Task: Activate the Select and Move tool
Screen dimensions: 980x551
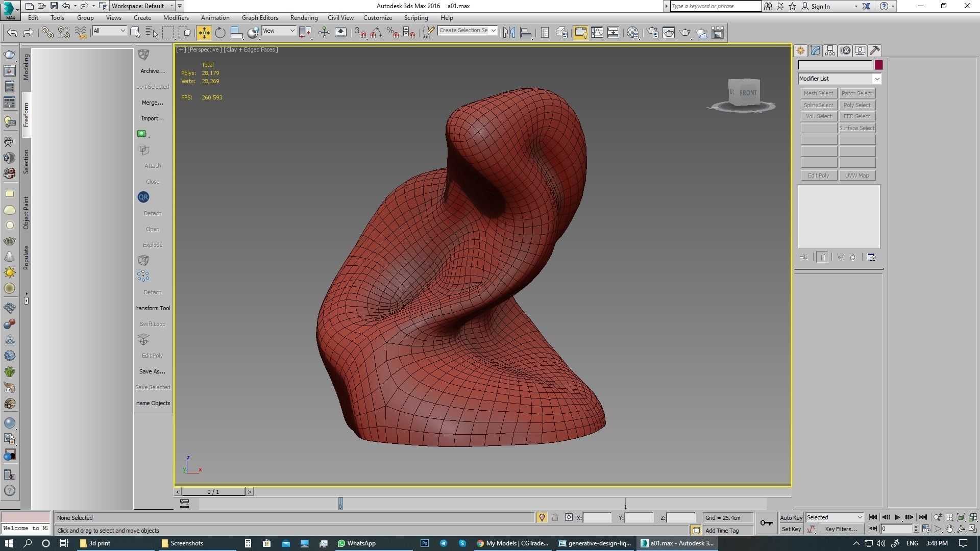Action: pos(204,33)
